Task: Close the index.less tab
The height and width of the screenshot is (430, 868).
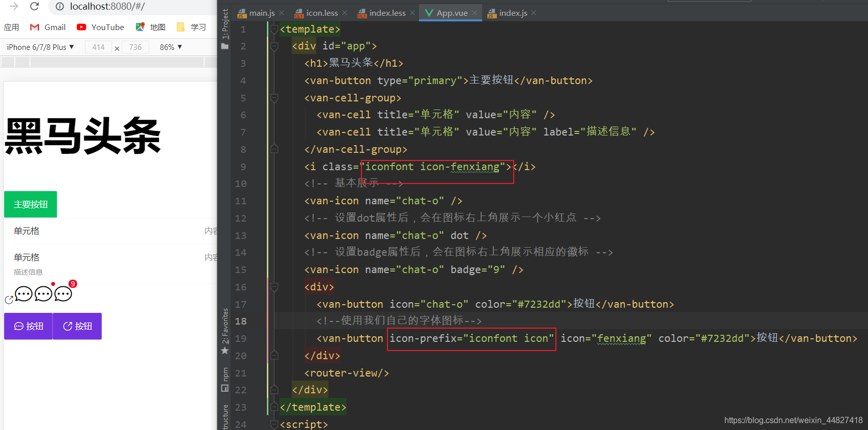Action: pos(412,13)
